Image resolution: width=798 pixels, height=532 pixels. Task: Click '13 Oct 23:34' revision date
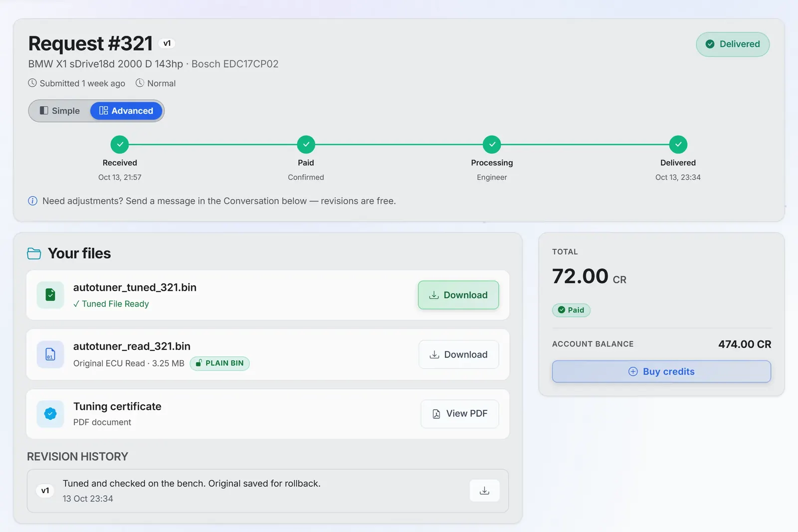coord(88,499)
